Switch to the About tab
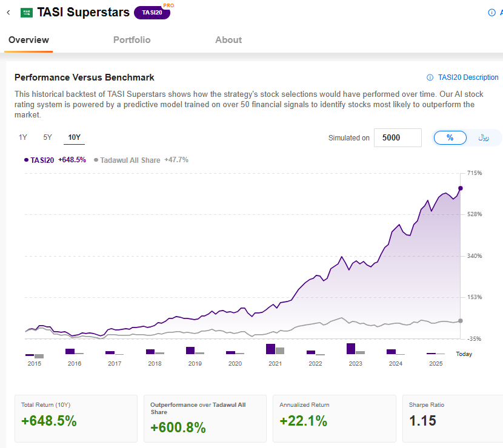503x448 pixels. 228,40
